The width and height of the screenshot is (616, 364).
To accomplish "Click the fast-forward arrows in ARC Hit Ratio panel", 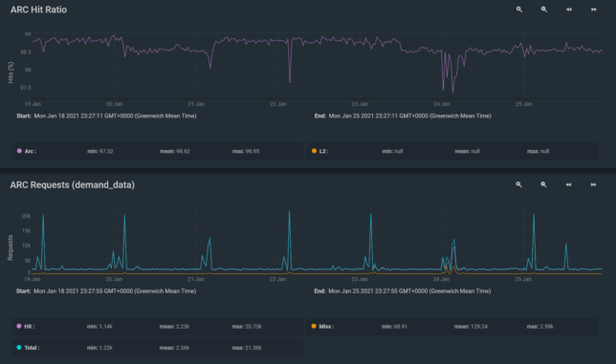I will pyautogui.click(x=594, y=10).
